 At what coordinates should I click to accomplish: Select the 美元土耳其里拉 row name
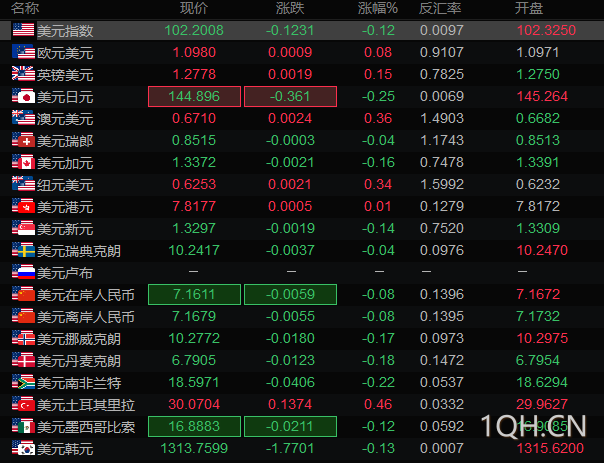86,404
